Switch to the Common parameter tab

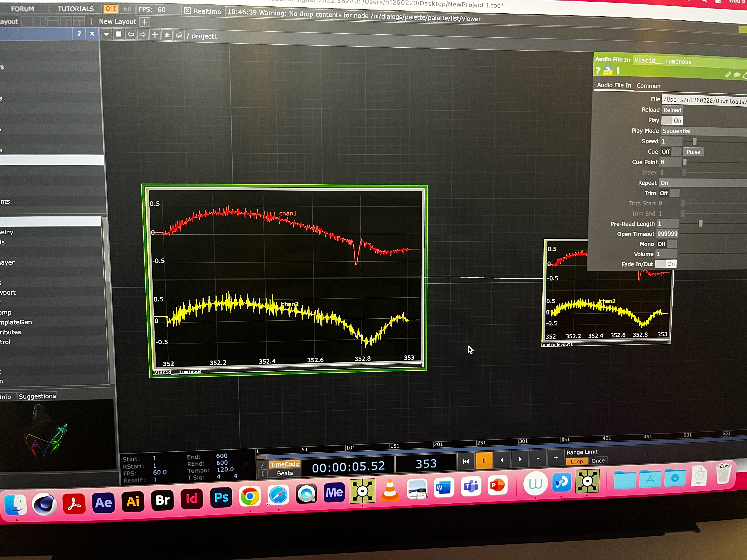648,86
